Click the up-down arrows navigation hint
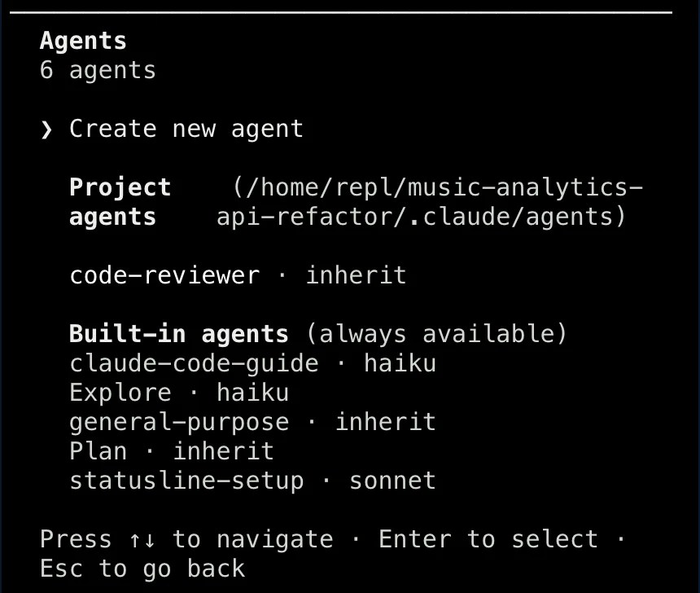700x593 pixels. (142, 540)
